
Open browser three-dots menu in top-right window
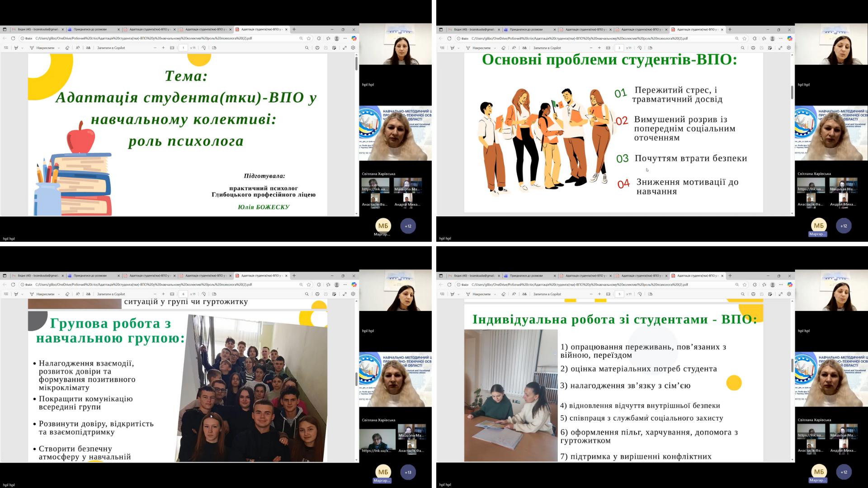point(781,38)
